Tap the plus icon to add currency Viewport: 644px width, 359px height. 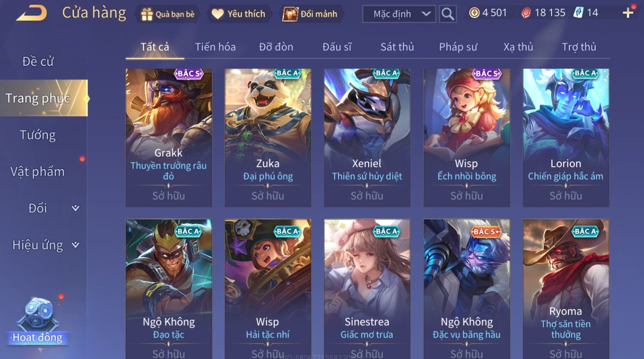[x=628, y=13]
